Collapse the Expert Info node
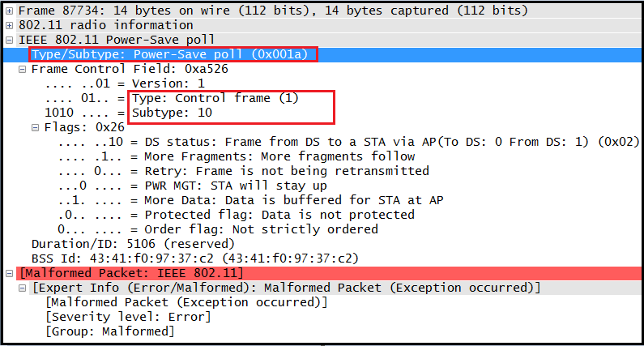Image resolution: width=644 pixels, height=346 pixels. coord(22,288)
